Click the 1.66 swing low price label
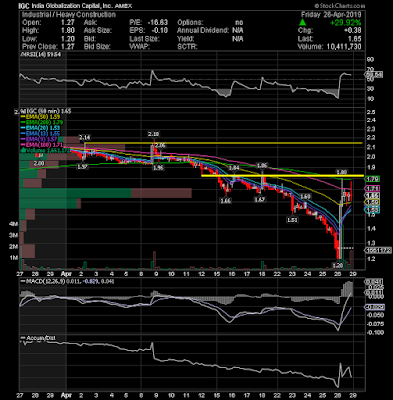 [x=225, y=201]
